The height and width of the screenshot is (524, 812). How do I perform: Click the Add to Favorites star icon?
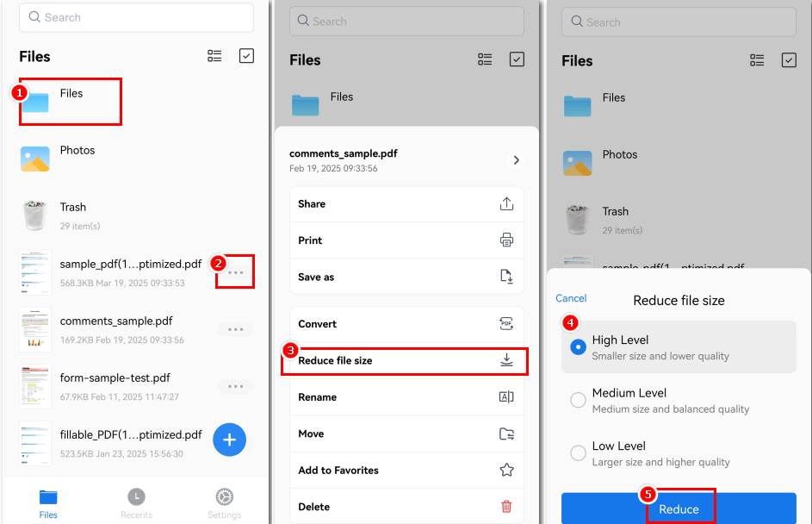(x=507, y=470)
